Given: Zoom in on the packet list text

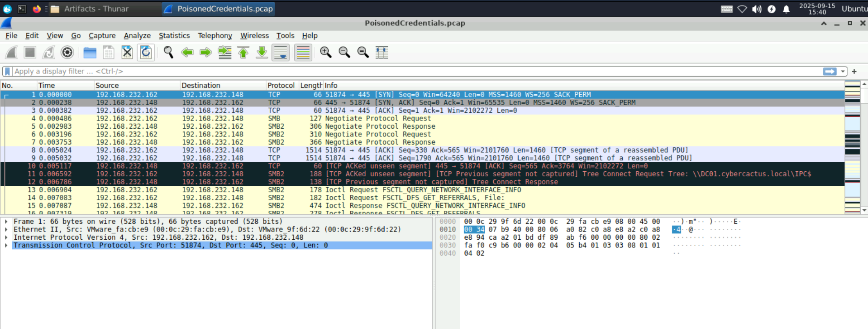Looking at the screenshot, I should [325, 53].
